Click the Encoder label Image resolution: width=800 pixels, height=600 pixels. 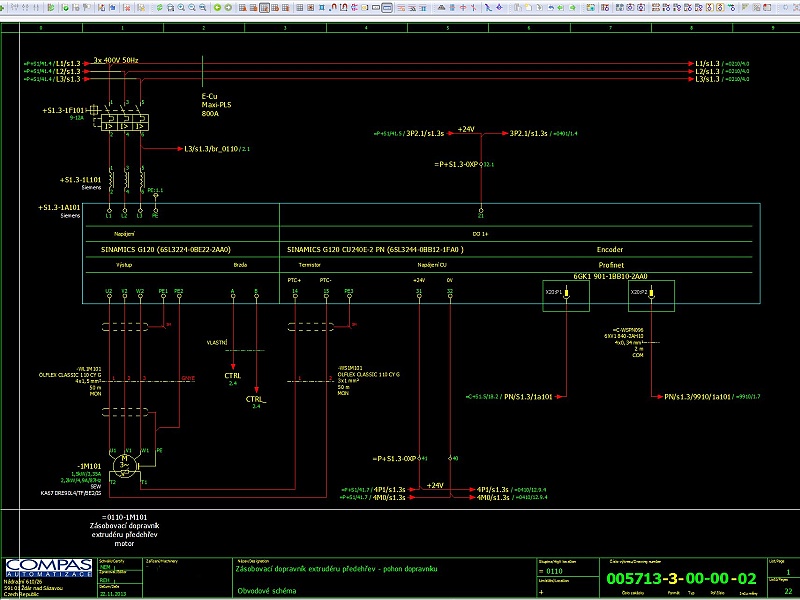coord(610,249)
